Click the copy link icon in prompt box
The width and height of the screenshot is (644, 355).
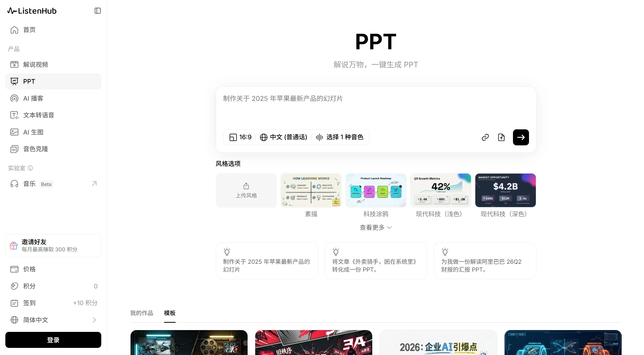(485, 137)
